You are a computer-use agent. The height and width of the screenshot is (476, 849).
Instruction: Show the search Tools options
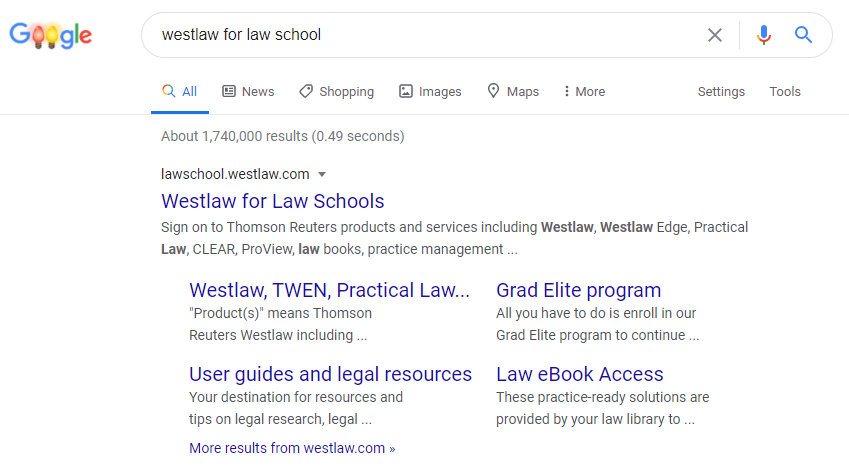[x=785, y=91]
